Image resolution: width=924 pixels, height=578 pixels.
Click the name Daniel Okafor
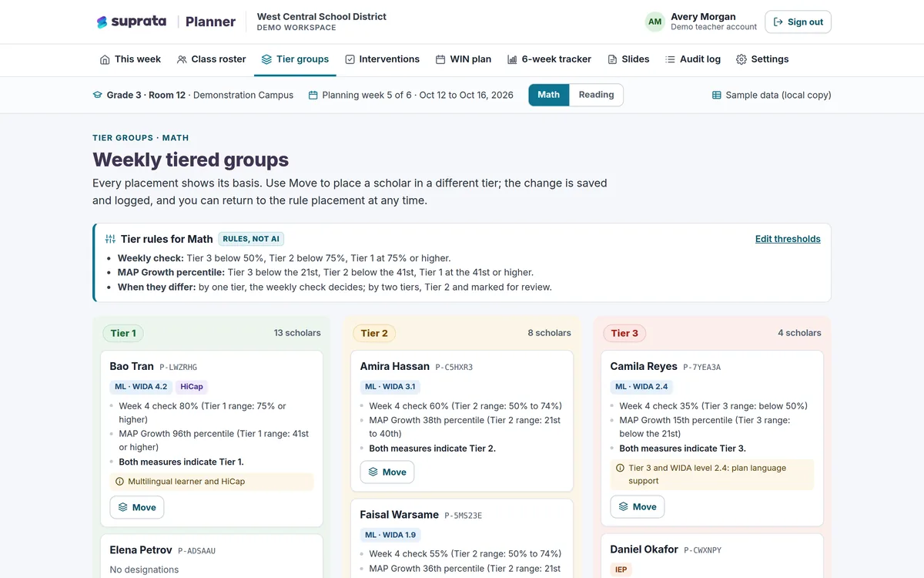(x=644, y=549)
